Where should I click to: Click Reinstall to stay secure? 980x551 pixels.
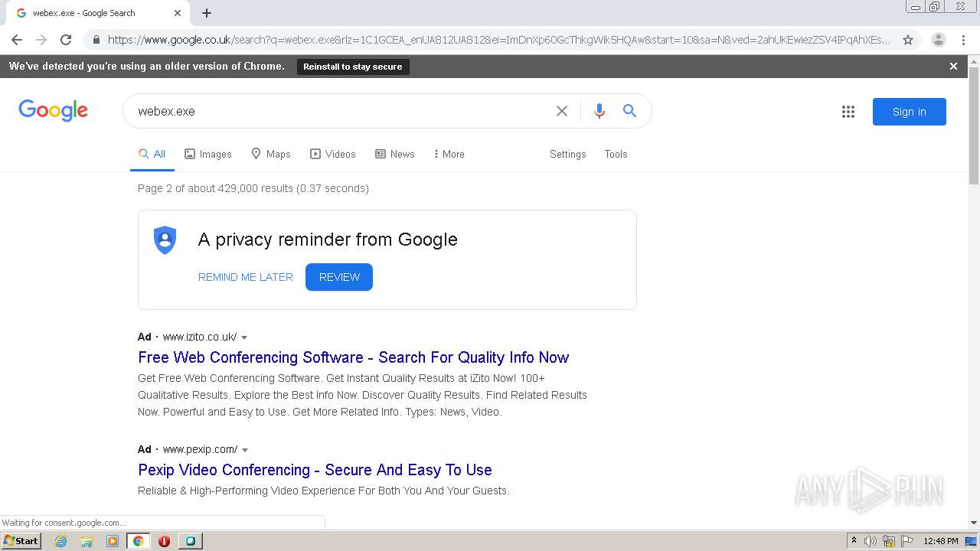click(353, 67)
